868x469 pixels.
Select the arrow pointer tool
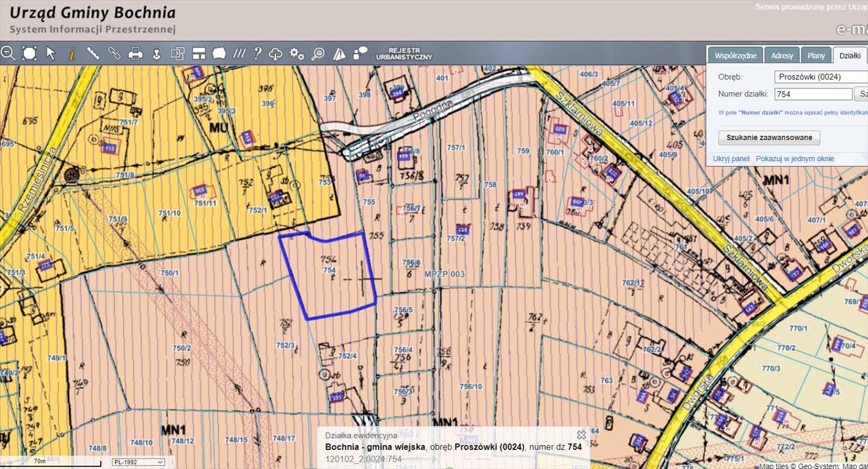pos(51,53)
